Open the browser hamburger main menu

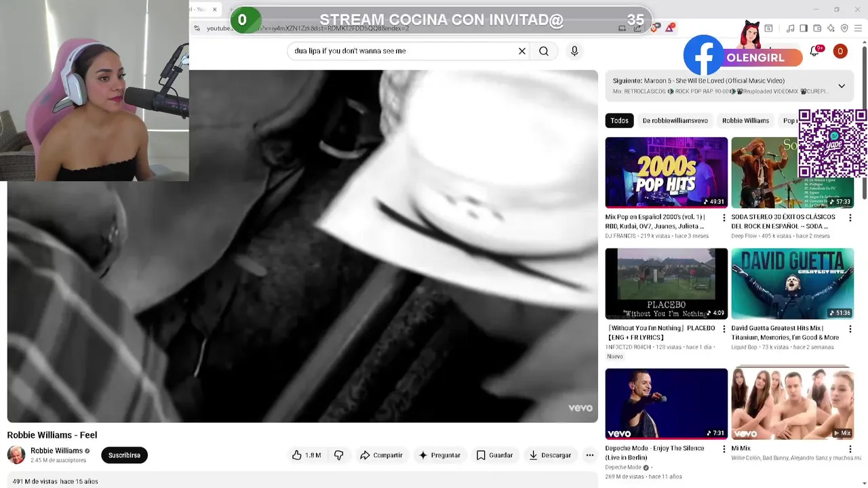click(858, 28)
